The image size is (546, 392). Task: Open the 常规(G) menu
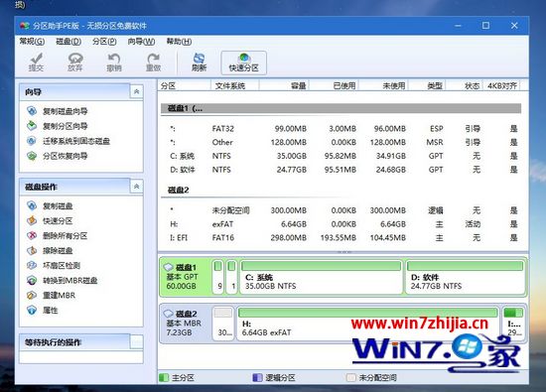[32, 42]
